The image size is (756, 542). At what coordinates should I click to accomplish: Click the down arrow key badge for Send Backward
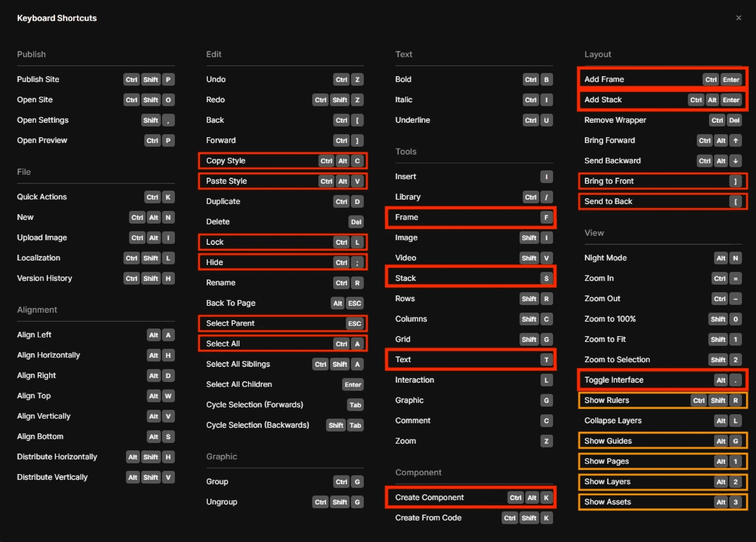[735, 161]
